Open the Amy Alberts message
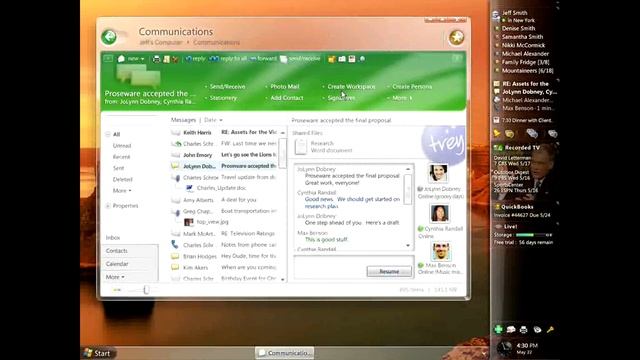Screen dimensions: 640x360 224,200
